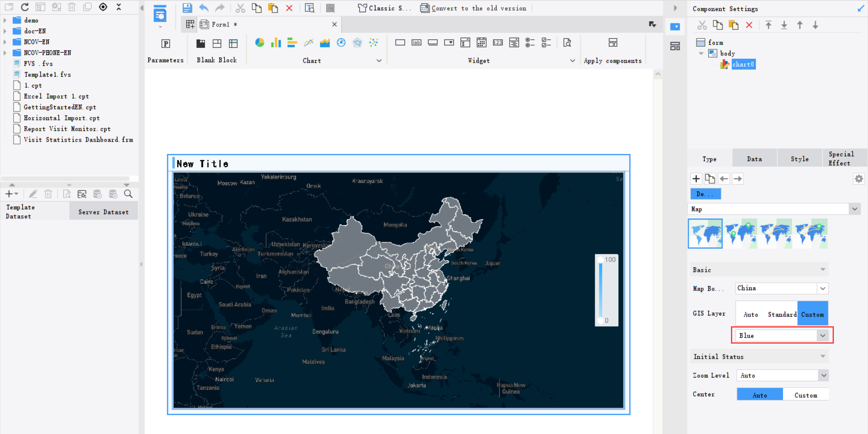Select Auto for GIS Layer
Screen dimensions: 868x434
(750, 314)
